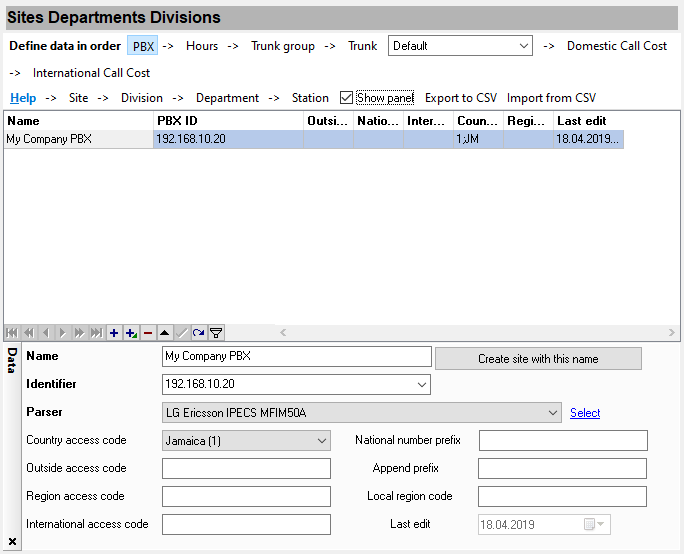The height and width of the screenshot is (554, 684).
Task: Close the Data panel with X icon
Action: point(11,541)
